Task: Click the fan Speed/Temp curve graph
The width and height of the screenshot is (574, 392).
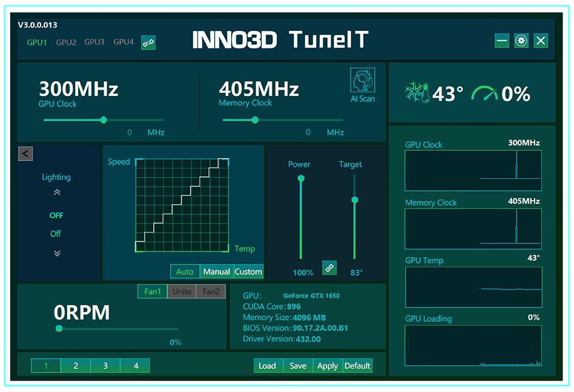Action: click(183, 205)
